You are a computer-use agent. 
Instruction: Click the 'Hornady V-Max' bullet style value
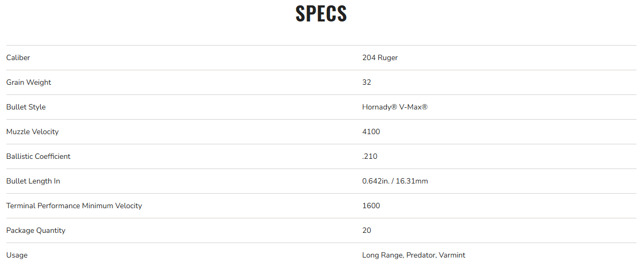[395, 107]
